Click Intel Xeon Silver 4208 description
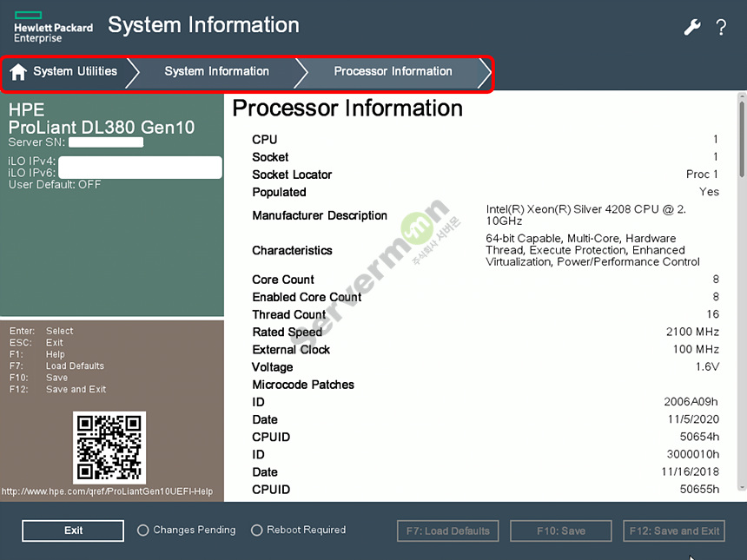This screenshot has height=560, width=747. 586,215
